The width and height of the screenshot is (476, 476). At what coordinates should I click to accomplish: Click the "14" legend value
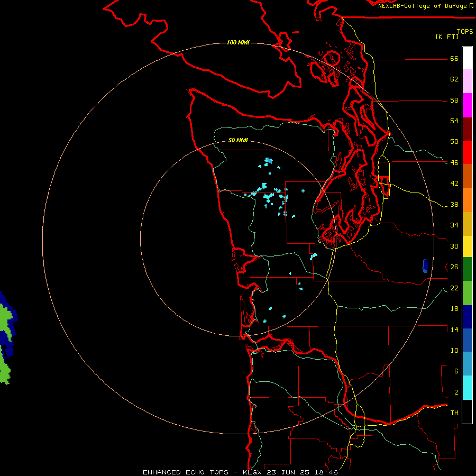(454, 329)
